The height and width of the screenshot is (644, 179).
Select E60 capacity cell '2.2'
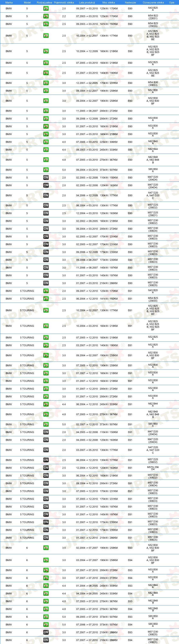pyautogui.click(x=64, y=16)
